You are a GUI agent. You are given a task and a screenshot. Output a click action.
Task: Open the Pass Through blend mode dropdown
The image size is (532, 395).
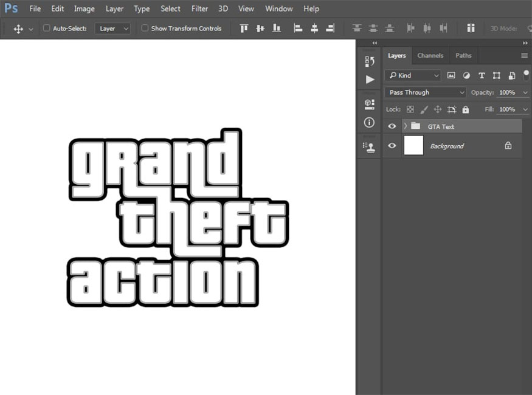tap(425, 92)
